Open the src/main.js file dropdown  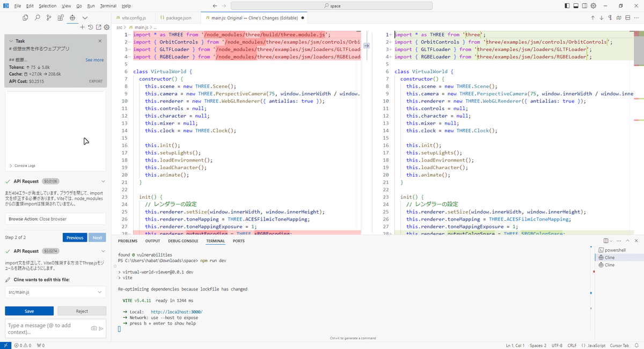(55, 292)
